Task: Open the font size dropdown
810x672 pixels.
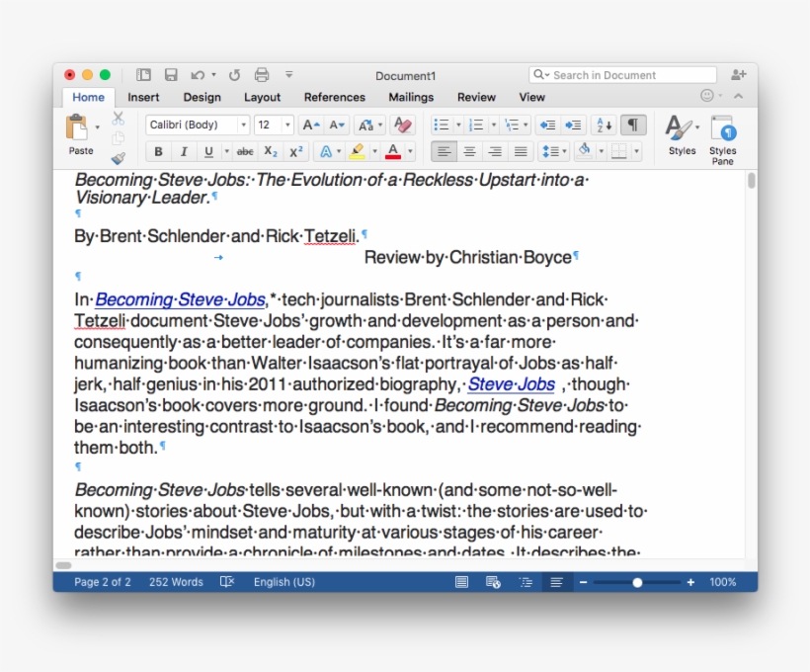Action: 286,125
